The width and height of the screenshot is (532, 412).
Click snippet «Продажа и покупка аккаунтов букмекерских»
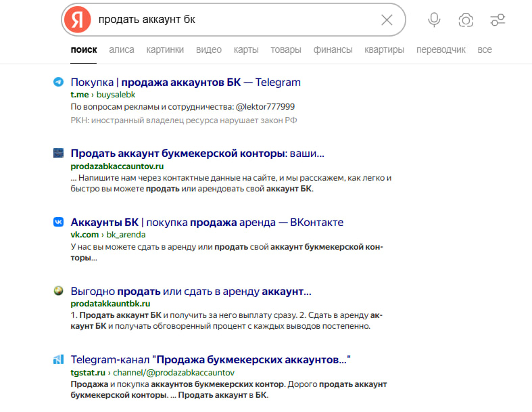tap(228, 390)
